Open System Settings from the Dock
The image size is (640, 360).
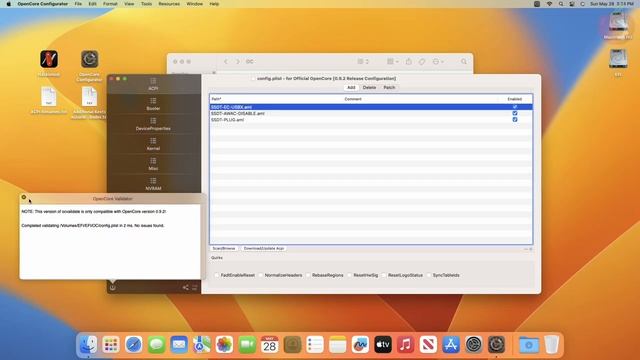(473, 345)
